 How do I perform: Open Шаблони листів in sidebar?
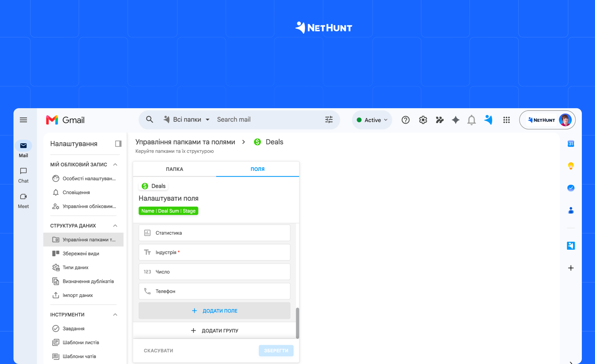pos(84,342)
